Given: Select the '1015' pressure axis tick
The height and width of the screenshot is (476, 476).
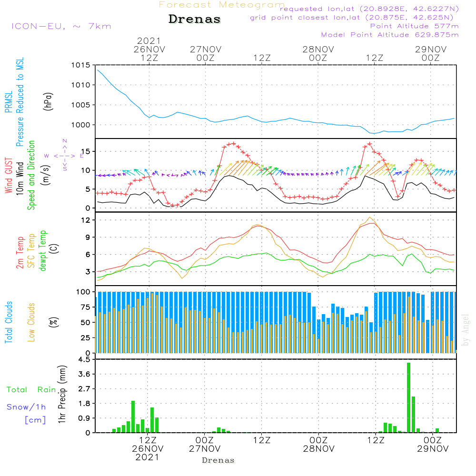Looking at the screenshot, I should (81, 65).
